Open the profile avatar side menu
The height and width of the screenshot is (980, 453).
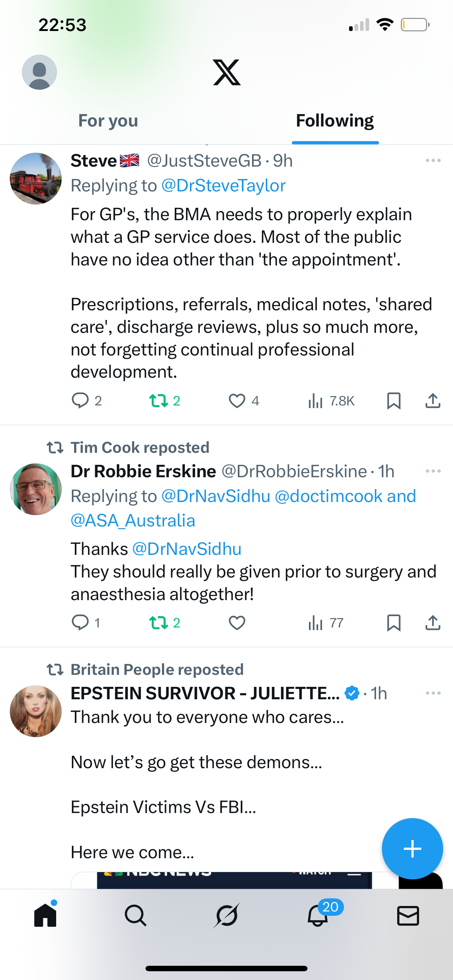[x=39, y=72]
